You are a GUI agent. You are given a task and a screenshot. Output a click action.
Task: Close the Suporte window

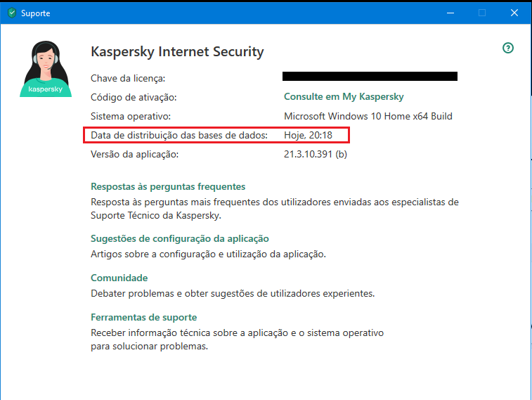514,13
